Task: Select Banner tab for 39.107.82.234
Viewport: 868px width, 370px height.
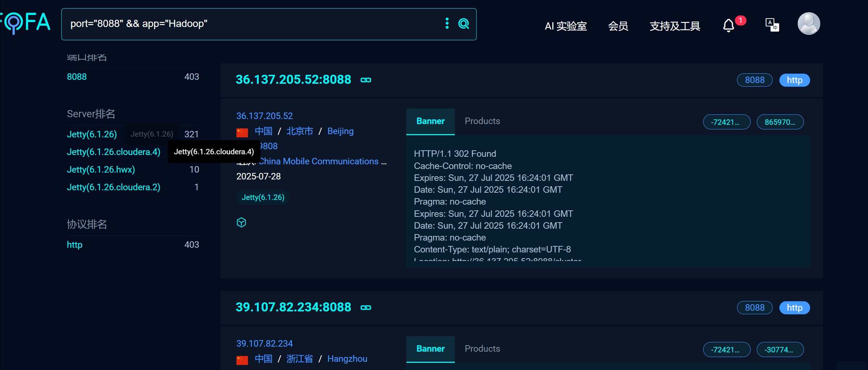Action: (x=430, y=349)
